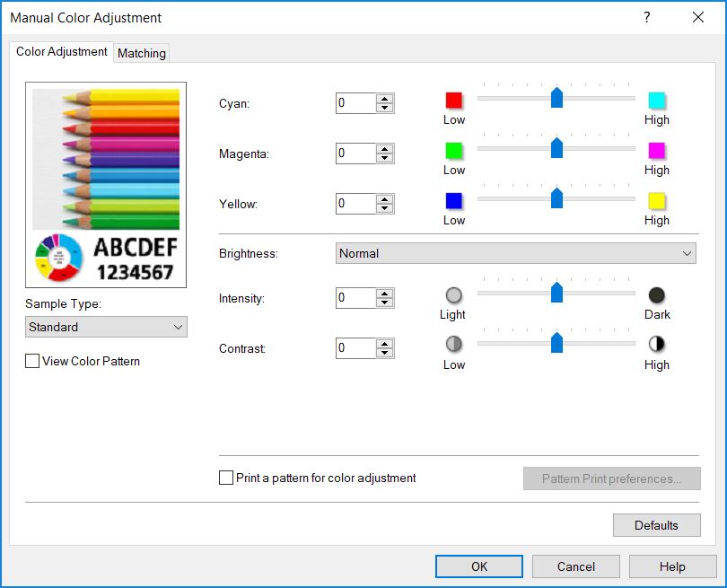Image resolution: width=727 pixels, height=588 pixels.
Task: Click the green Low icon for Magenta
Action: [x=454, y=151]
